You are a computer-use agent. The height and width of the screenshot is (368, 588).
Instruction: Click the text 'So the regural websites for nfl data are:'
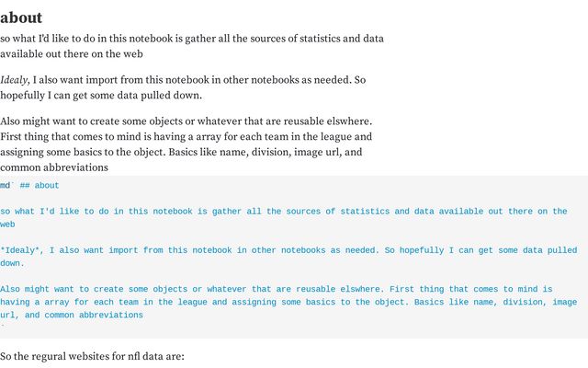92,355
